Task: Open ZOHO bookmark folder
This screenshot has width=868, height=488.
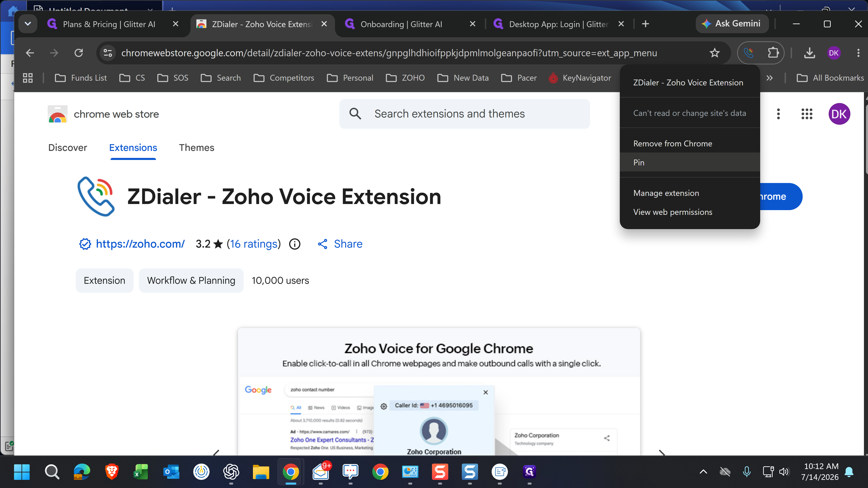Action: 405,78
